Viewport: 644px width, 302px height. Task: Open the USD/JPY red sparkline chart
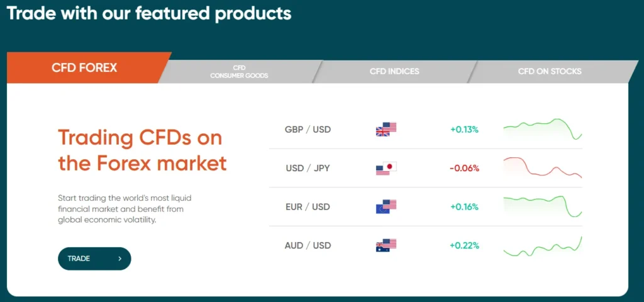click(x=543, y=167)
